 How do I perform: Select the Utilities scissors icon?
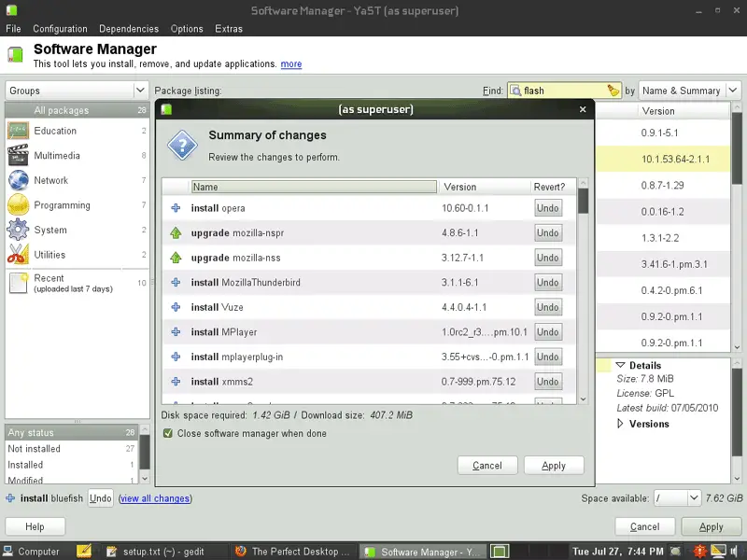[18, 255]
